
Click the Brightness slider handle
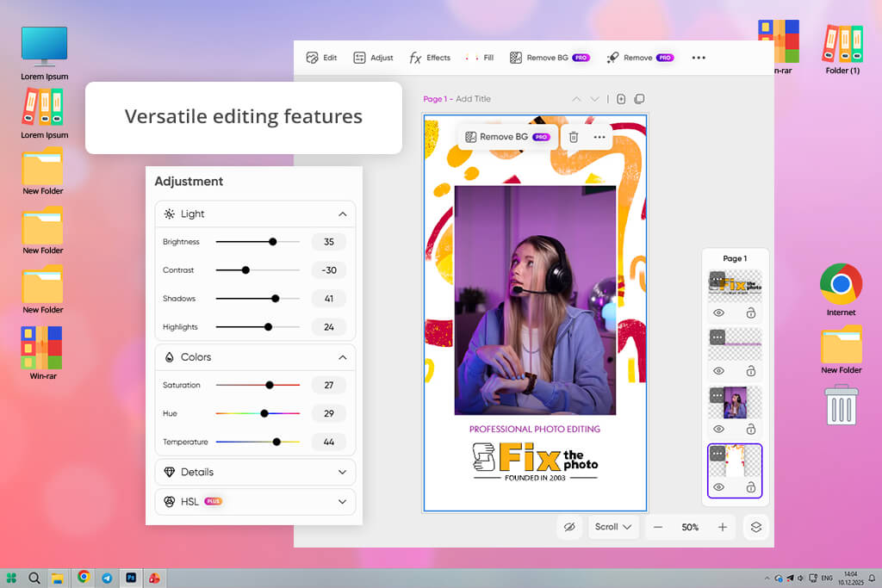click(x=273, y=242)
